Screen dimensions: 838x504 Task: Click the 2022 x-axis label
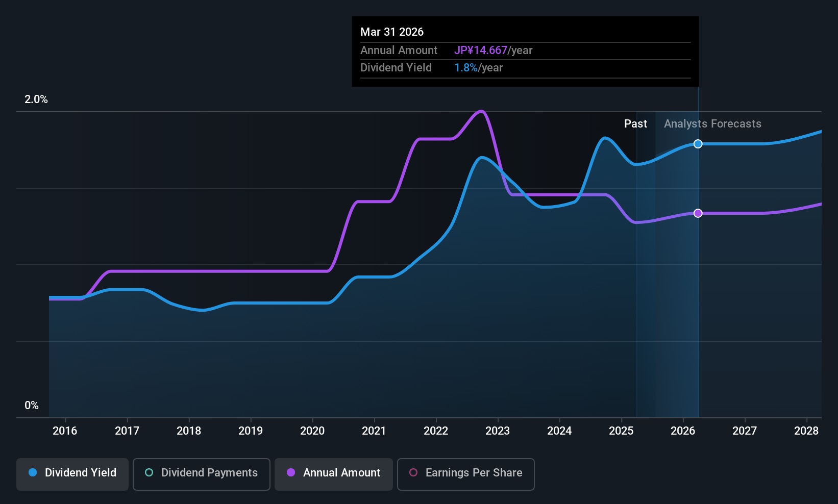(x=436, y=431)
